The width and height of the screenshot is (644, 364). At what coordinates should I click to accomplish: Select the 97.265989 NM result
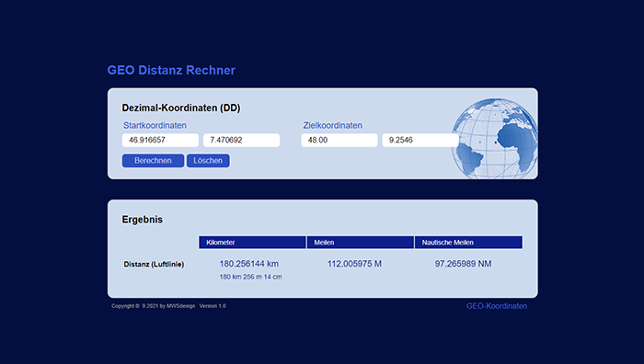tap(464, 264)
